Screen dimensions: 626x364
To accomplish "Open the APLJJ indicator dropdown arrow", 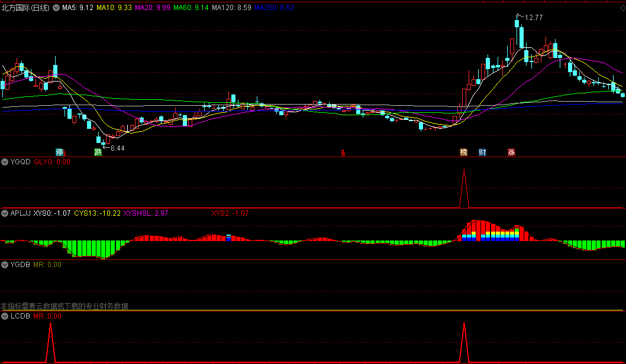I will click(5, 213).
